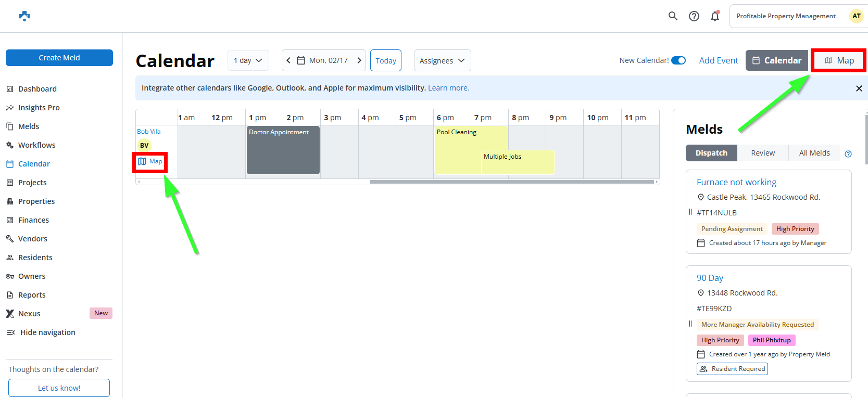
Task: Click the Melds help info icon
Action: pos(848,154)
